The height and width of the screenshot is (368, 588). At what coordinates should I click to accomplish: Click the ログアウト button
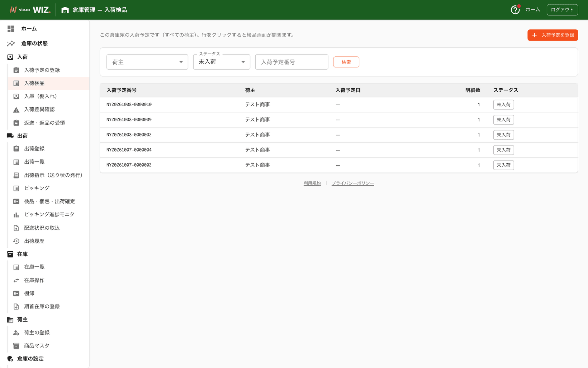(562, 10)
